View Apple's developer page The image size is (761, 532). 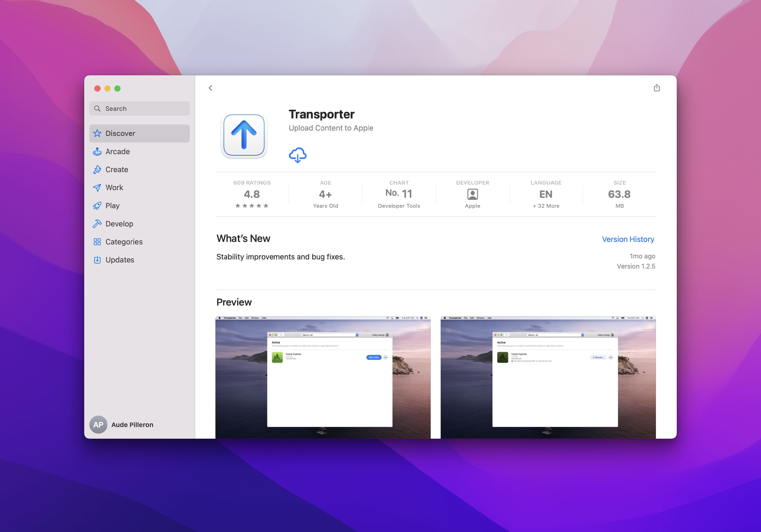pyautogui.click(x=472, y=194)
